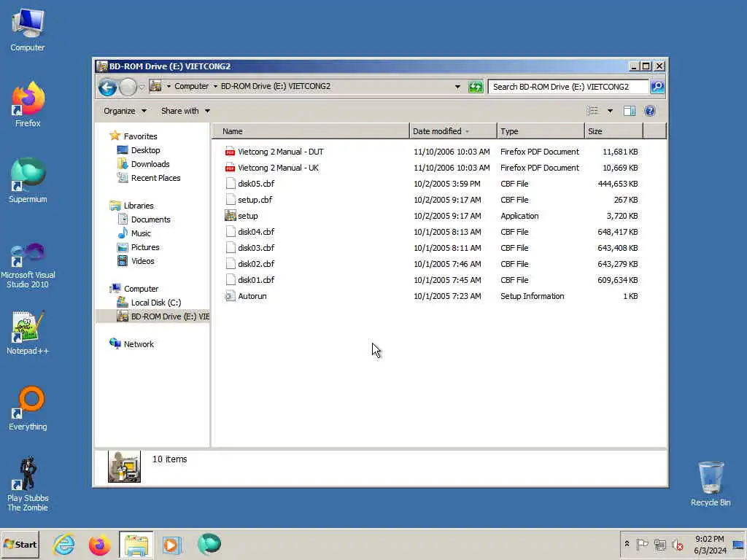Open Windows Media Player from taskbar
Viewport: 747px width, 560px height.
tap(171, 545)
